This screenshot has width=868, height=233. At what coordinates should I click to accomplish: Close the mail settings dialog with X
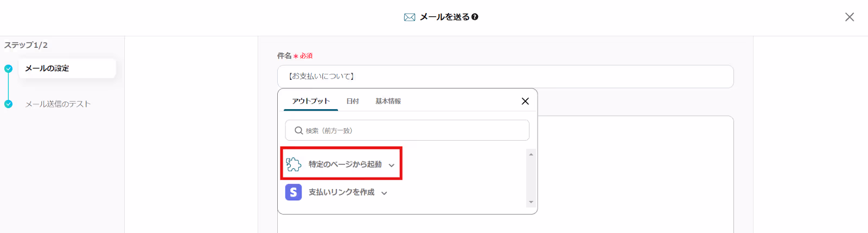[850, 17]
